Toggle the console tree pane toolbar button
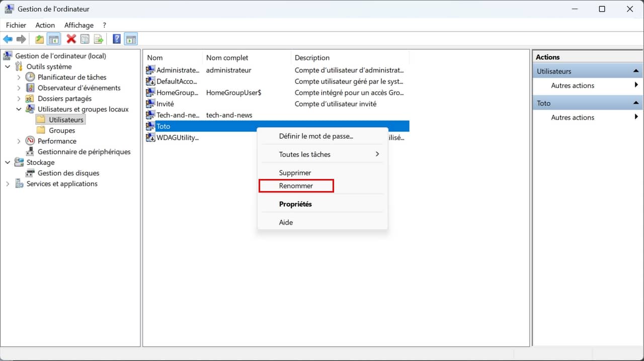The image size is (644, 361). pos(54,39)
